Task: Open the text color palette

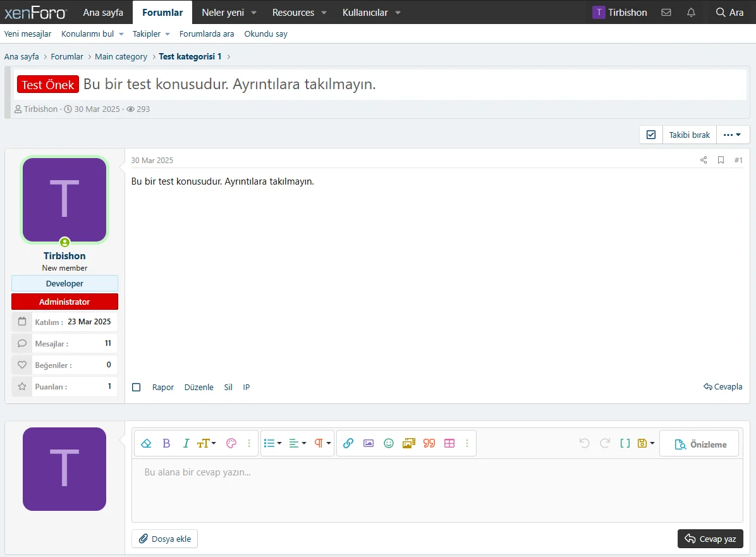Action: pos(231,443)
